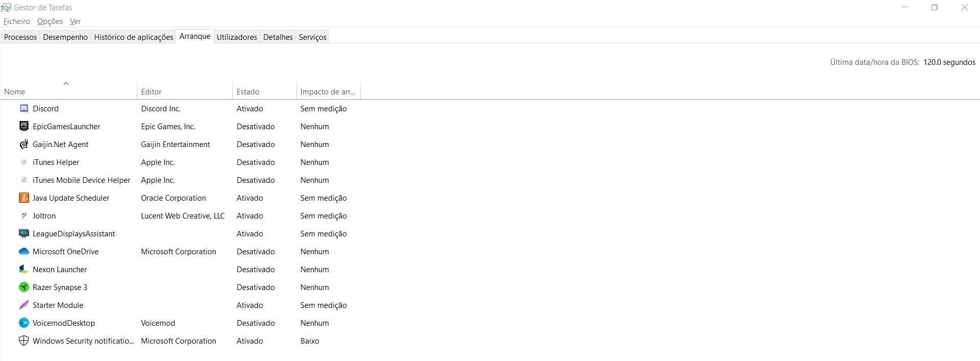Open the Ver menu
Image resolution: width=980 pixels, height=361 pixels.
pos(75,21)
